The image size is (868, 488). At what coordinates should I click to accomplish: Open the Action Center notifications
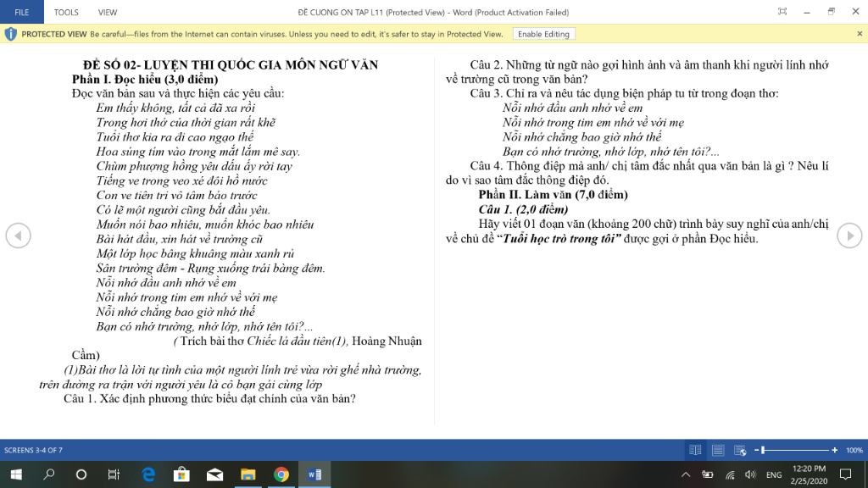(x=845, y=474)
